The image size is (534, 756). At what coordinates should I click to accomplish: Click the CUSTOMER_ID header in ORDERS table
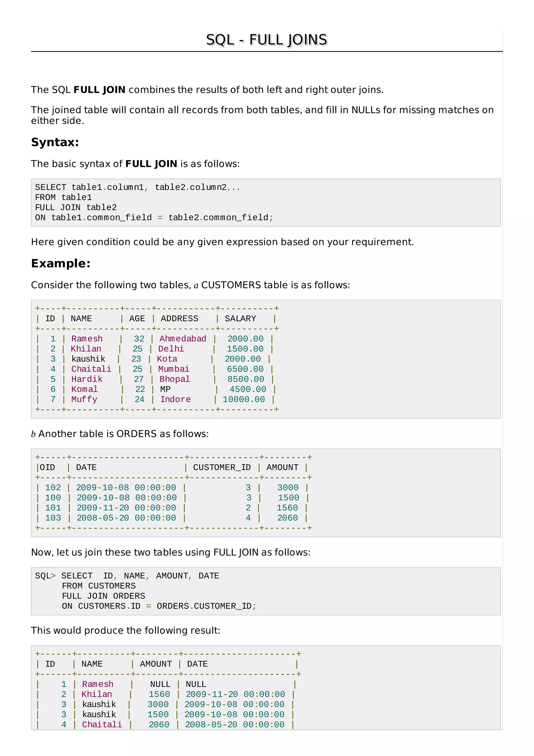(x=222, y=467)
